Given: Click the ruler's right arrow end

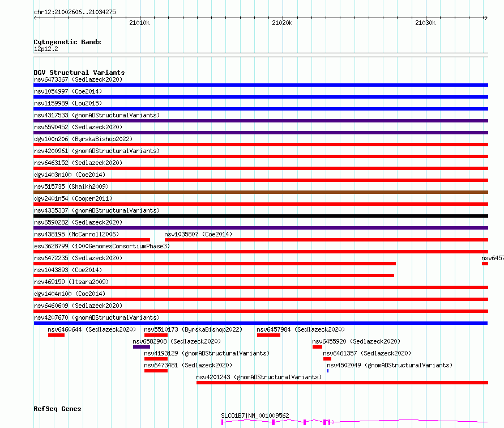Looking at the screenshot, I should [486, 18].
